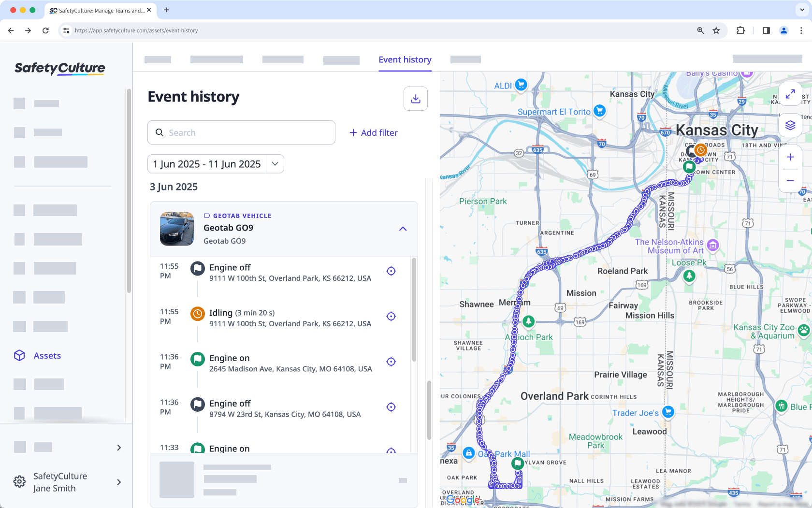Click the Add filter button
812x508 pixels.
pos(374,132)
